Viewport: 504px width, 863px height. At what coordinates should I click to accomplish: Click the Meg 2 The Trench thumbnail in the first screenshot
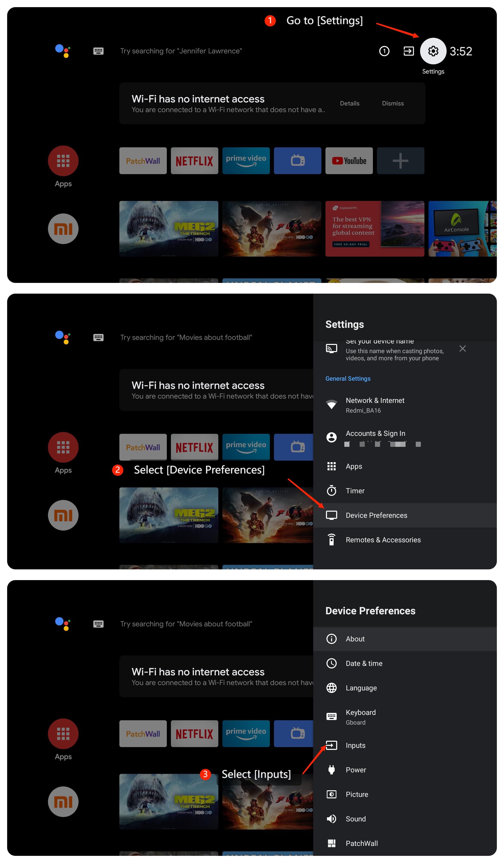(x=168, y=229)
